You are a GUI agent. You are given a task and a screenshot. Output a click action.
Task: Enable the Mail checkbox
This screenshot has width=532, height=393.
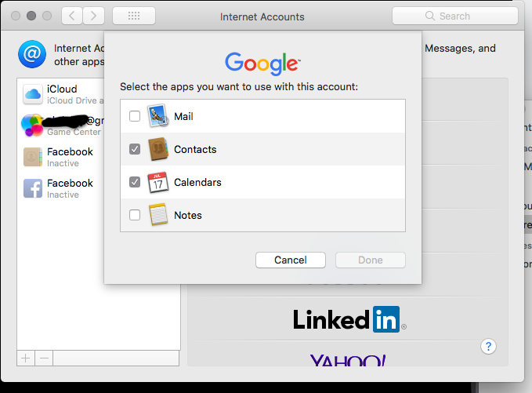(135, 116)
